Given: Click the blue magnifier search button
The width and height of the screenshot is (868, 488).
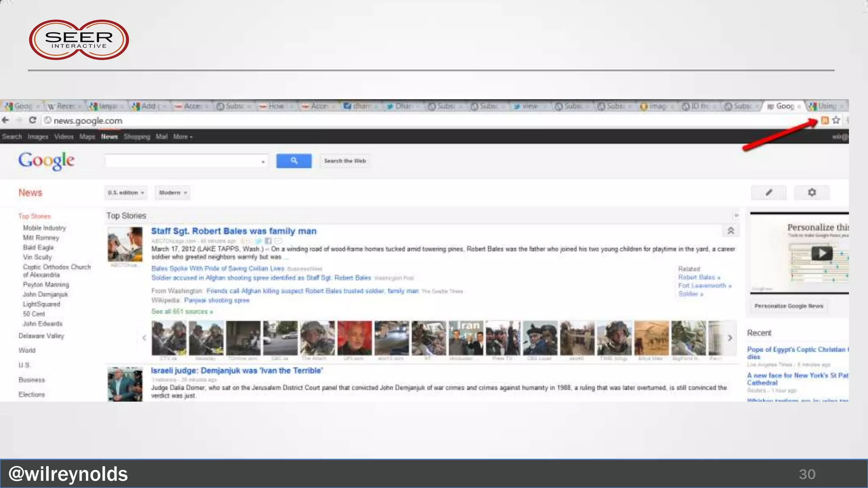Looking at the screenshot, I should pos(294,161).
